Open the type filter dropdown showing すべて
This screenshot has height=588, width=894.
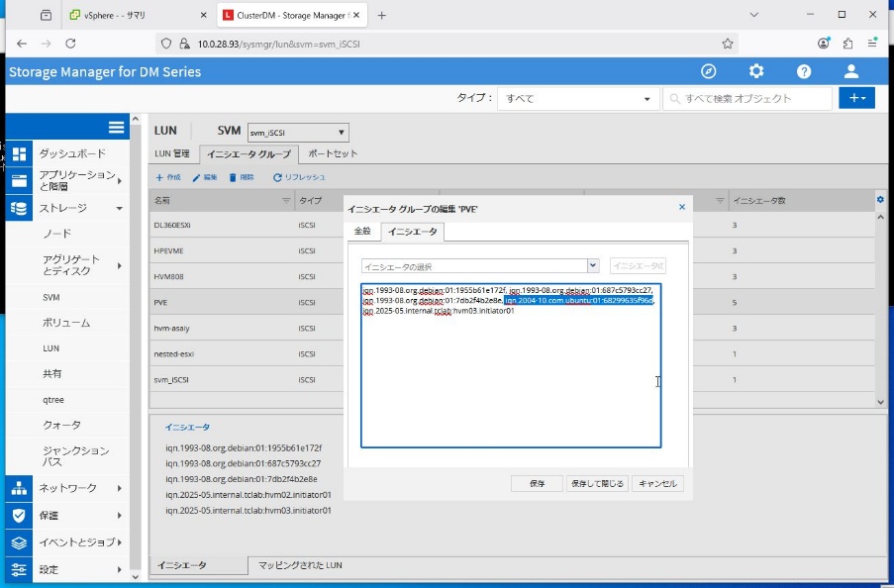578,98
